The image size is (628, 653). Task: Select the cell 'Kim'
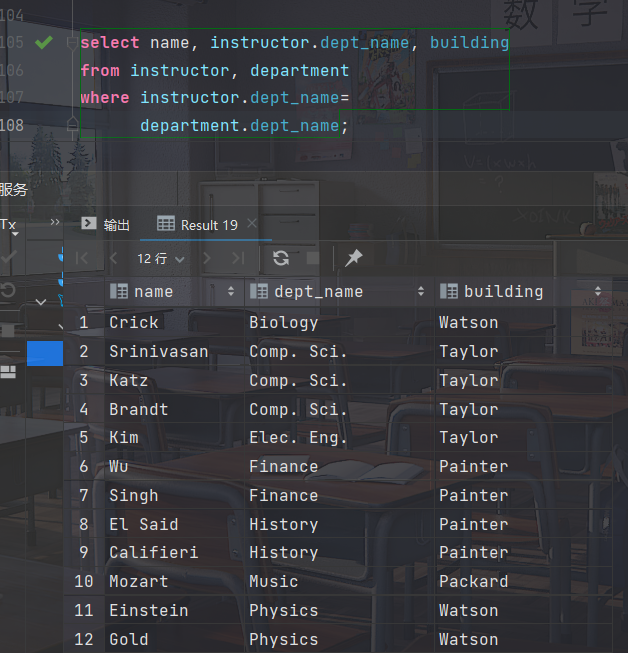pyautogui.click(x=174, y=438)
